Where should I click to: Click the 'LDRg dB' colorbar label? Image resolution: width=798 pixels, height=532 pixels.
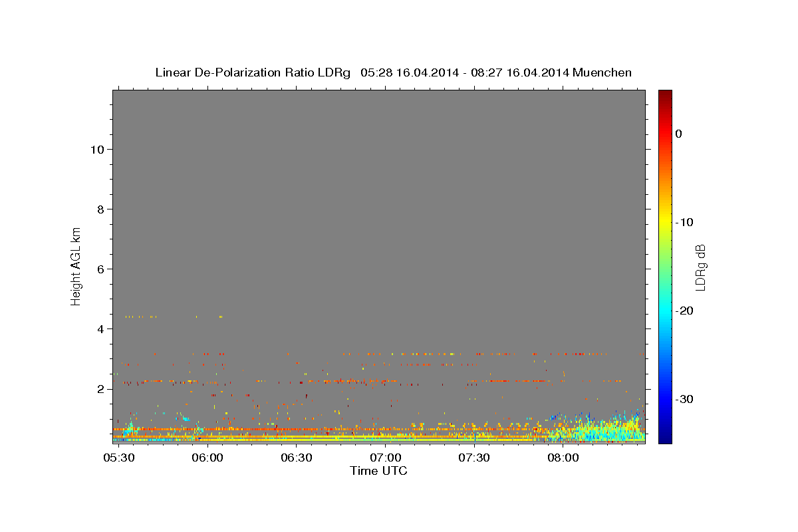pyautogui.click(x=700, y=267)
